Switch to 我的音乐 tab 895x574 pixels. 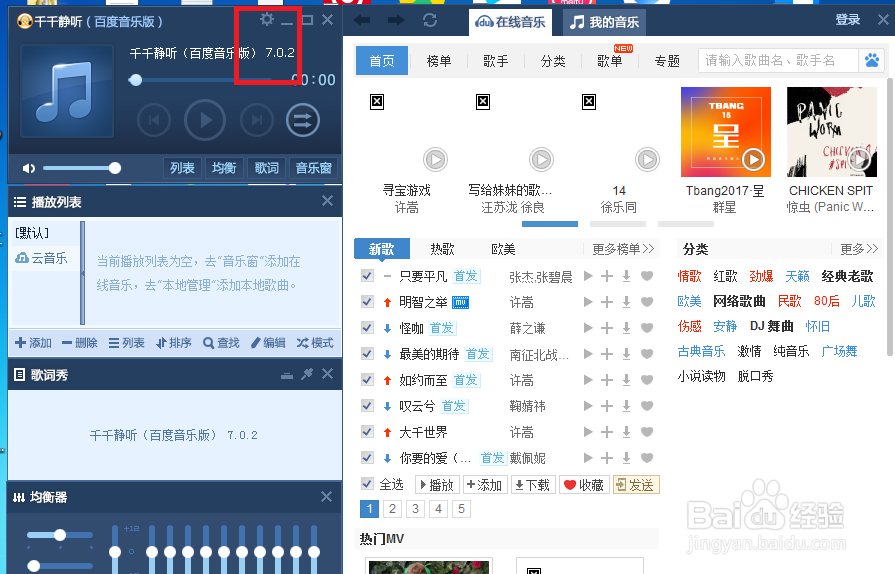point(604,22)
